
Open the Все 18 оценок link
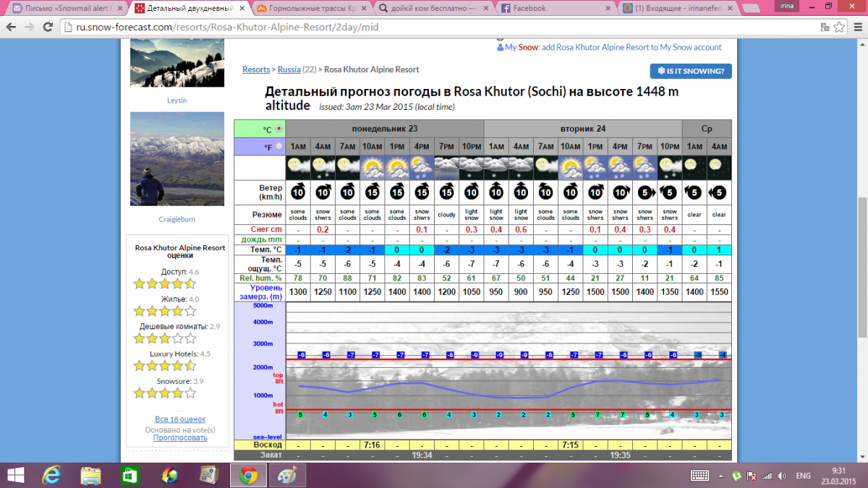click(x=180, y=419)
